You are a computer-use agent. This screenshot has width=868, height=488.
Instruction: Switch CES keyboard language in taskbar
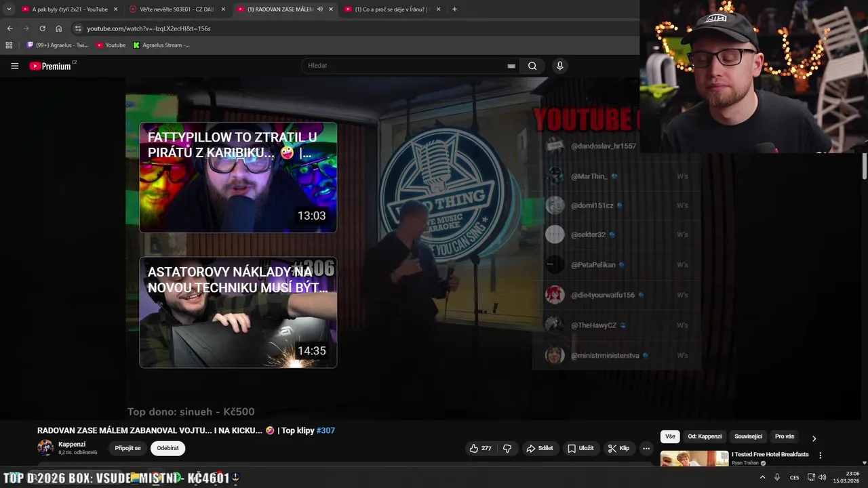[794, 477]
